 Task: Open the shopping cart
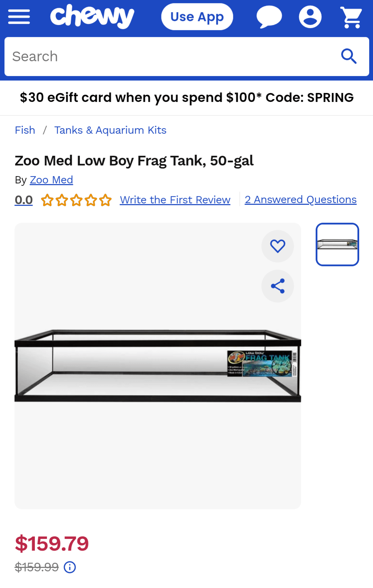(351, 17)
